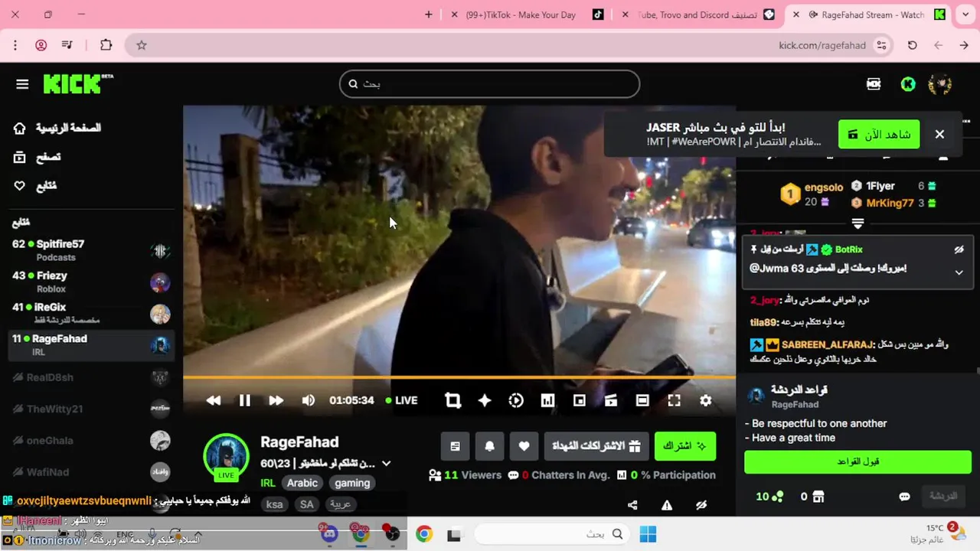
Task: Click the green K icon in header
Action: tap(908, 84)
